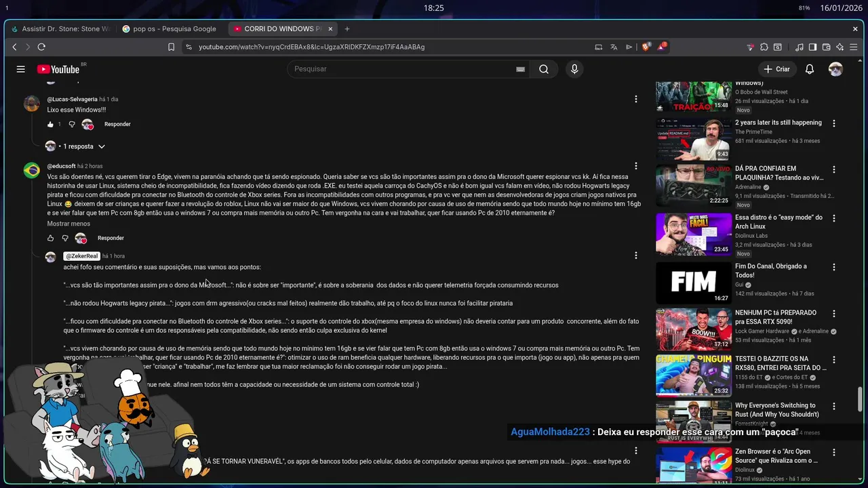
Task: Click the 81% battery indicator
Action: [x=804, y=8]
